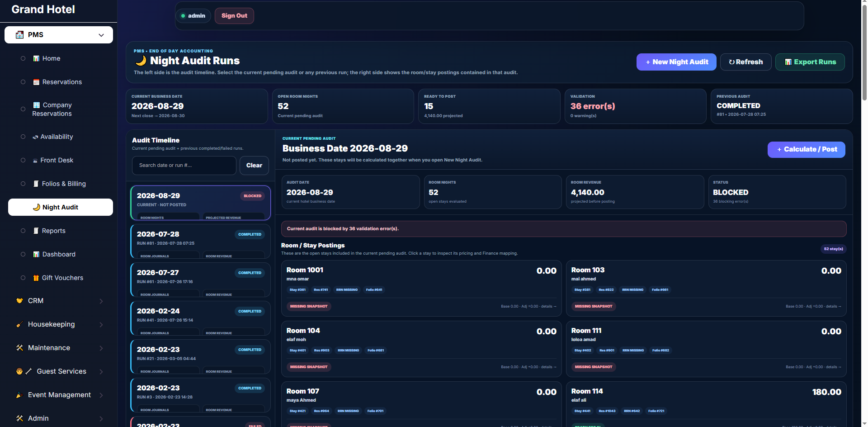Click the Admin tools icon

pos(19,418)
